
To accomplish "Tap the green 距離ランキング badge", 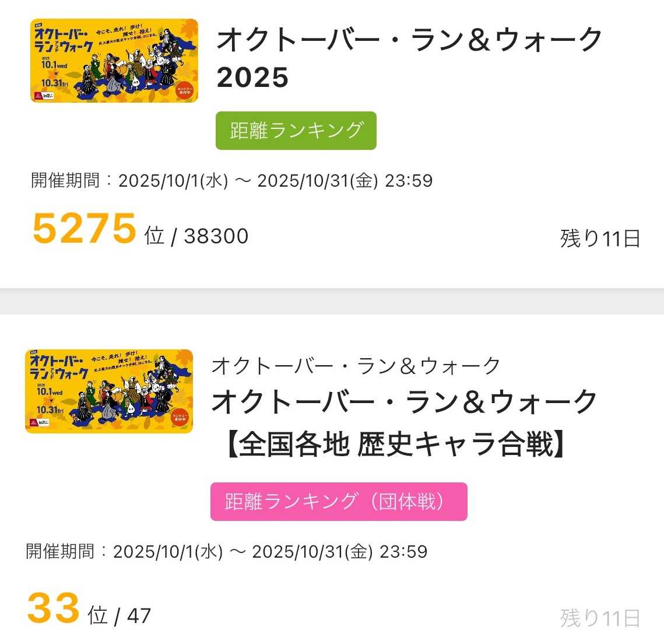I will click(x=296, y=131).
